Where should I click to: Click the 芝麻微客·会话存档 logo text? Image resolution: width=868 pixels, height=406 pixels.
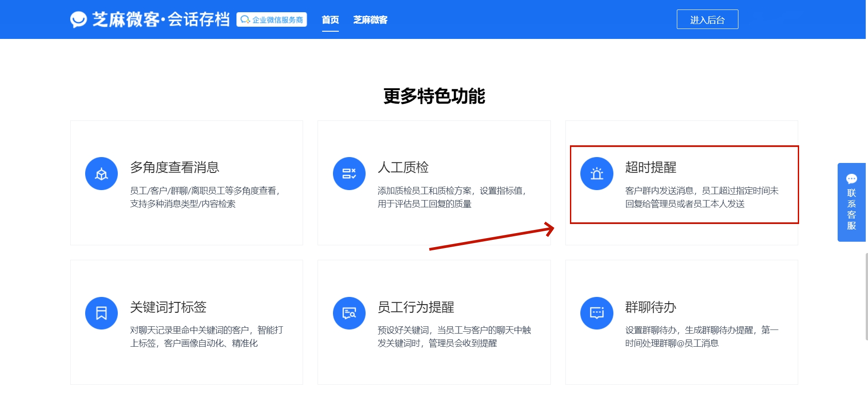point(161,19)
